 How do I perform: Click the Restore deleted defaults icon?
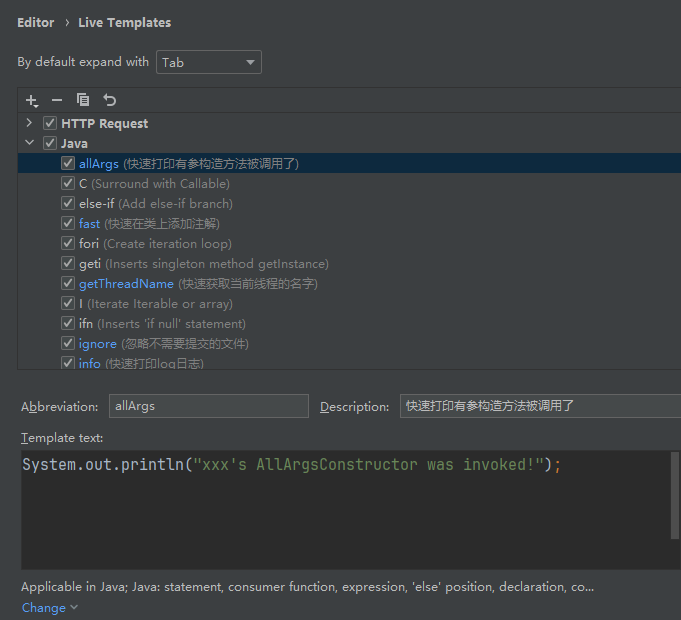(x=109, y=100)
